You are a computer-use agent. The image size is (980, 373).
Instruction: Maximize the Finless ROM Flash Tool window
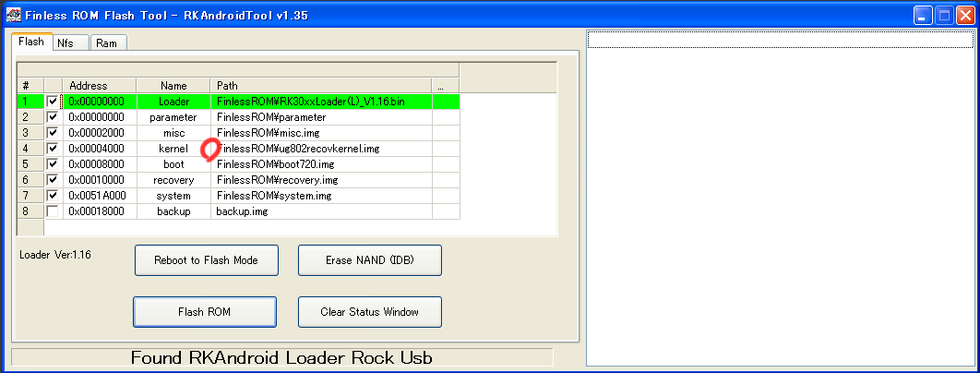pos(944,15)
